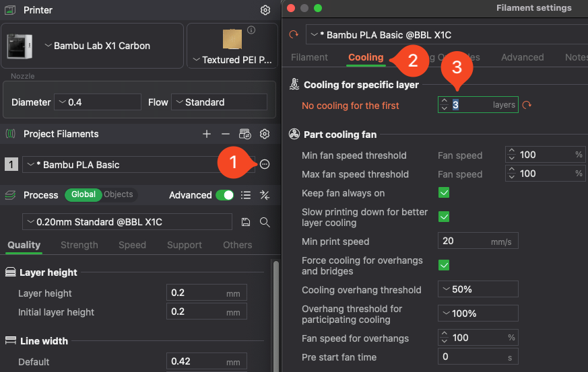Switch the Process scope to Objects
Image resolution: width=588 pixels, height=372 pixels.
119,194
